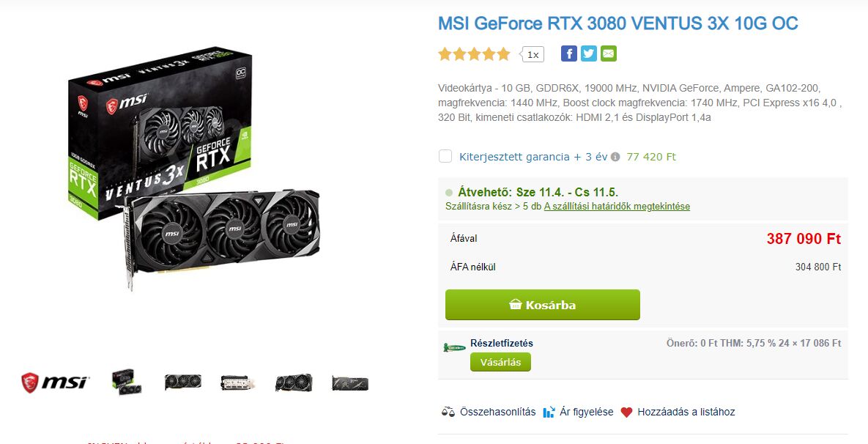The height and width of the screenshot is (444, 868).
Task: Open the 1x review count badge
Action: point(533,54)
